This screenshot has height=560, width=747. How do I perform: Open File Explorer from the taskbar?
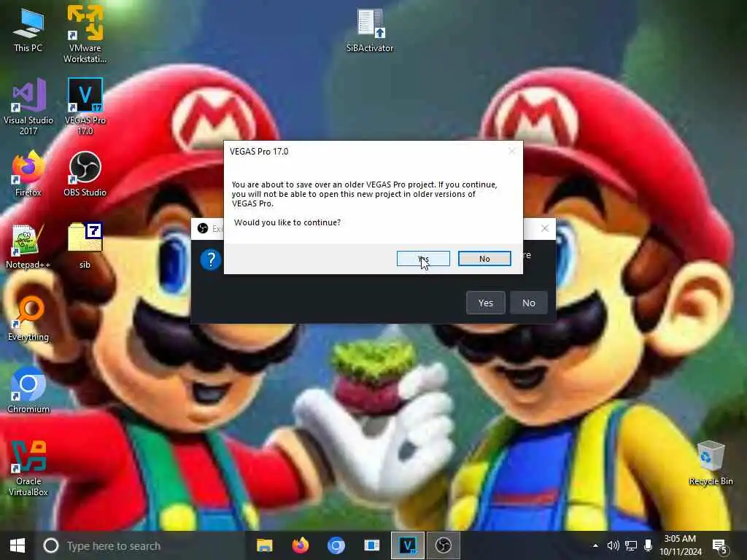pos(264,545)
